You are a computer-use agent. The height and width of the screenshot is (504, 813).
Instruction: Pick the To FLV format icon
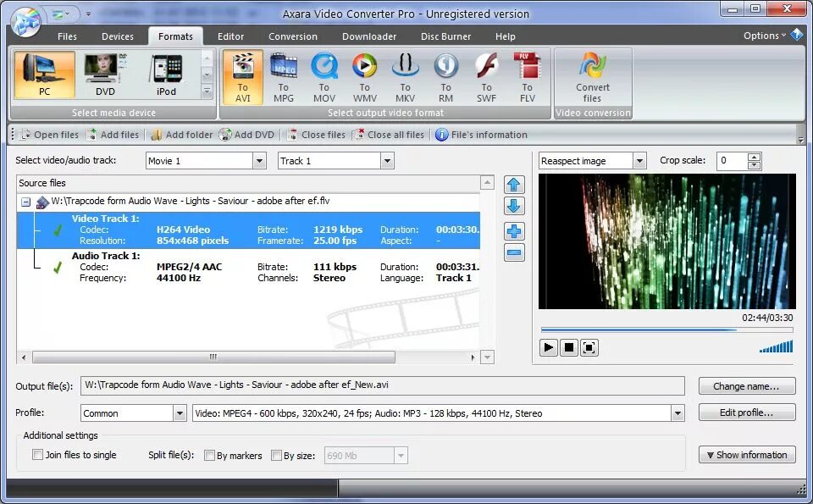[x=528, y=76]
